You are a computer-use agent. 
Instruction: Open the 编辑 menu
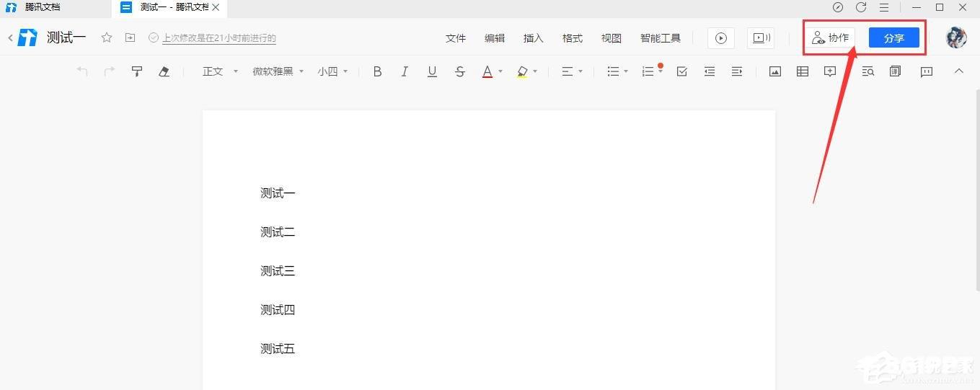[x=495, y=38]
